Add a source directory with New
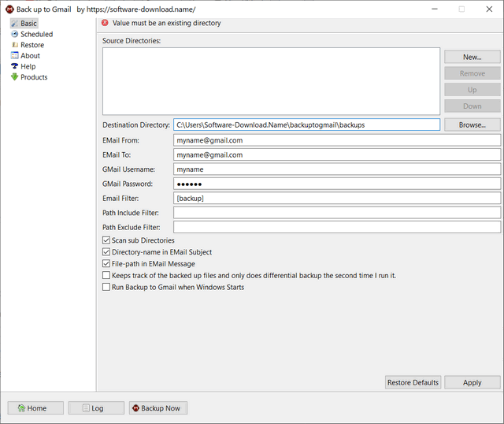504x424 pixels. pos(472,58)
